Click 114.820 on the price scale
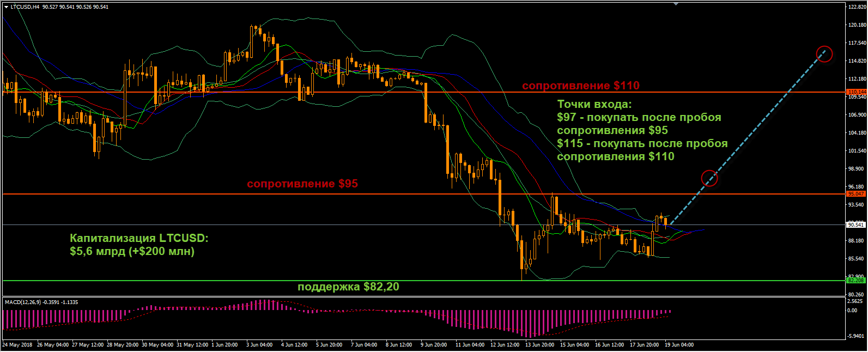The width and height of the screenshot is (868, 352). pos(858,61)
